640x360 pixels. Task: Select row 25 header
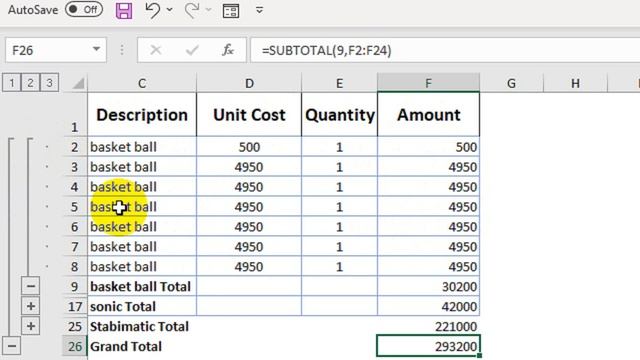click(75, 327)
